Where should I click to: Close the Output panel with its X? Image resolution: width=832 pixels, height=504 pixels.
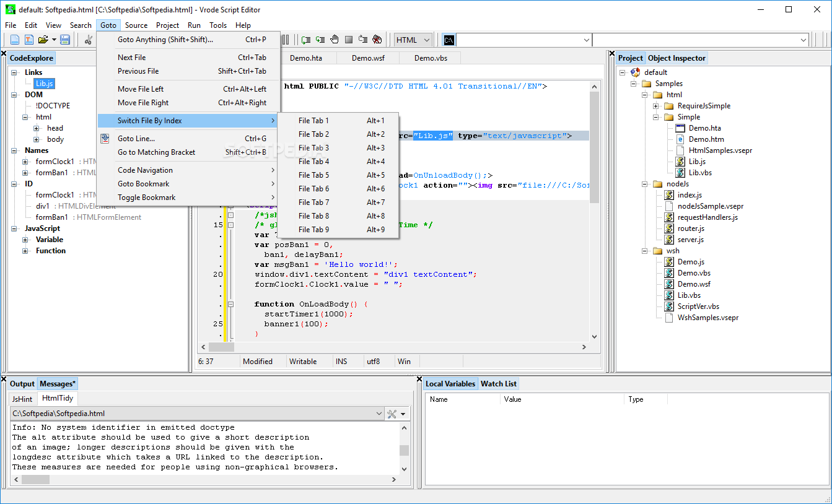tap(3, 378)
